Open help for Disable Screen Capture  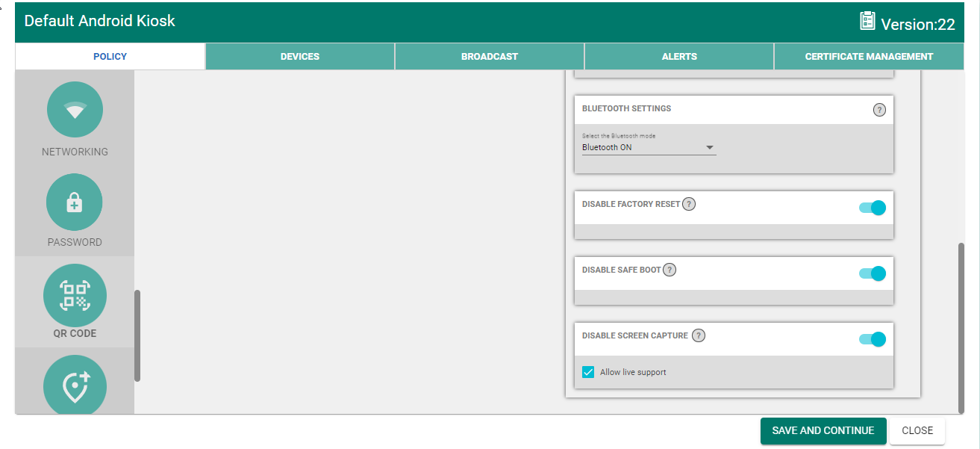(x=699, y=335)
